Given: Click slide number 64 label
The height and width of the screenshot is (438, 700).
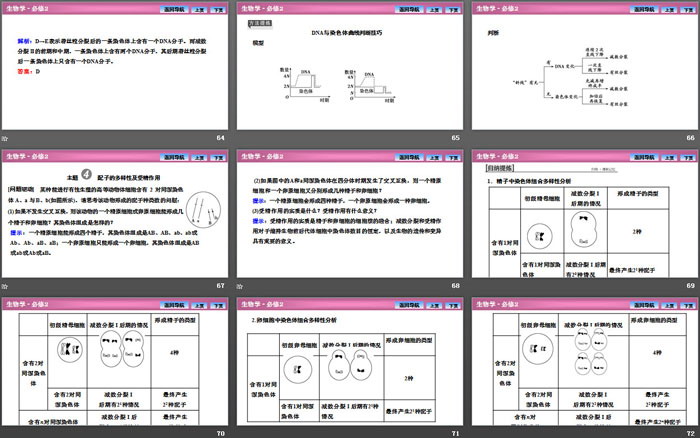Looking at the screenshot, I should coord(221,138).
